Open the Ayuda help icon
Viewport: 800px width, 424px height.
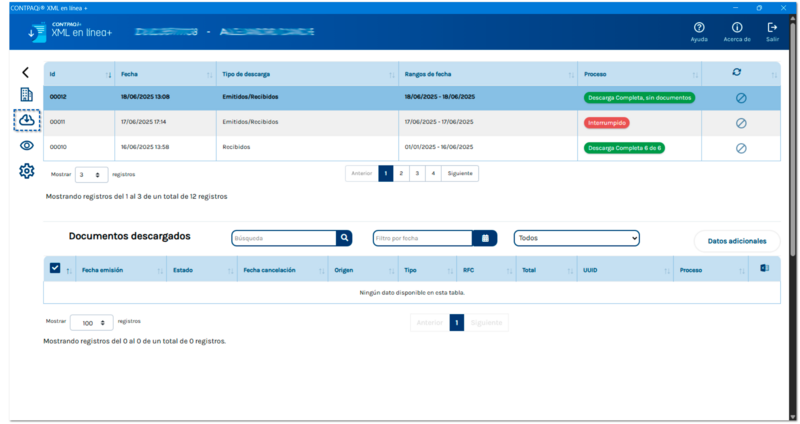coord(699,28)
